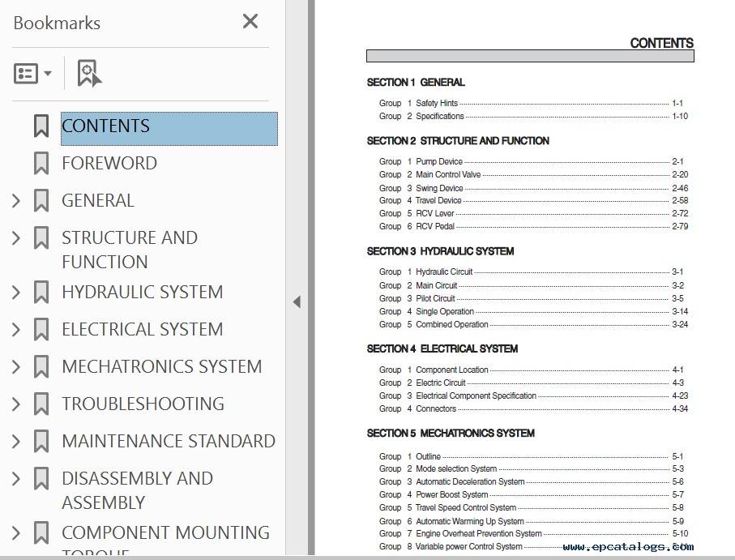Expand the MAINTENANCE STANDARD bookmark
The width and height of the screenshot is (735, 560).
point(16,442)
